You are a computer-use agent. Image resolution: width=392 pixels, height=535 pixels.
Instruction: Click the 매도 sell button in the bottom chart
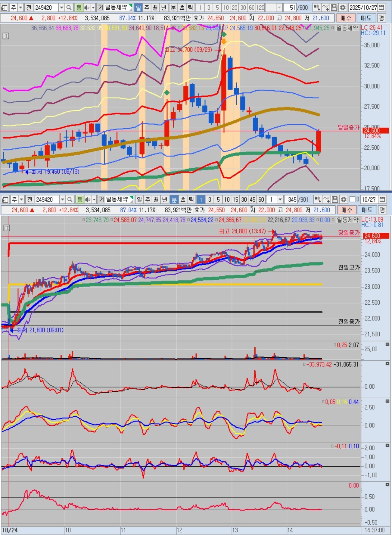tap(367, 210)
